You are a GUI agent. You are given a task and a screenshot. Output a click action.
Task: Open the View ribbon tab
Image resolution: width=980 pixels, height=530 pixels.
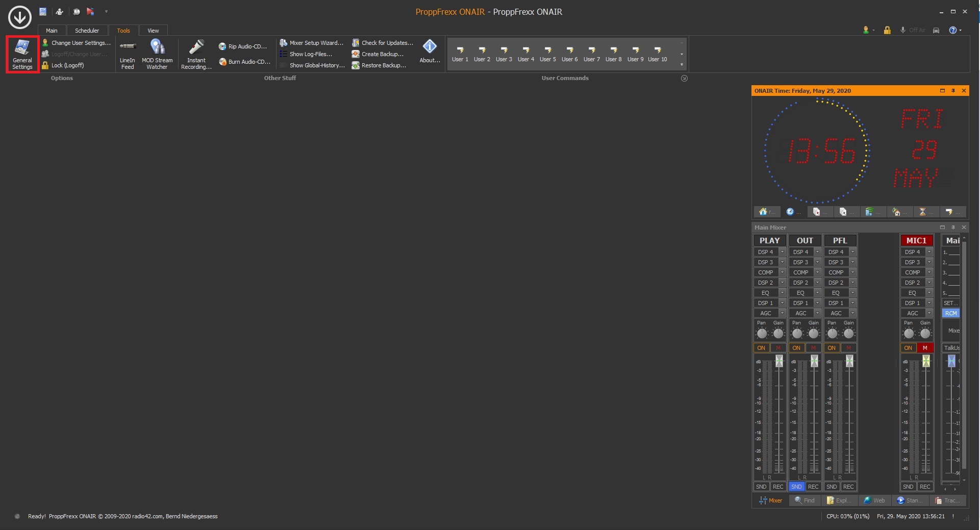[x=153, y=31]
